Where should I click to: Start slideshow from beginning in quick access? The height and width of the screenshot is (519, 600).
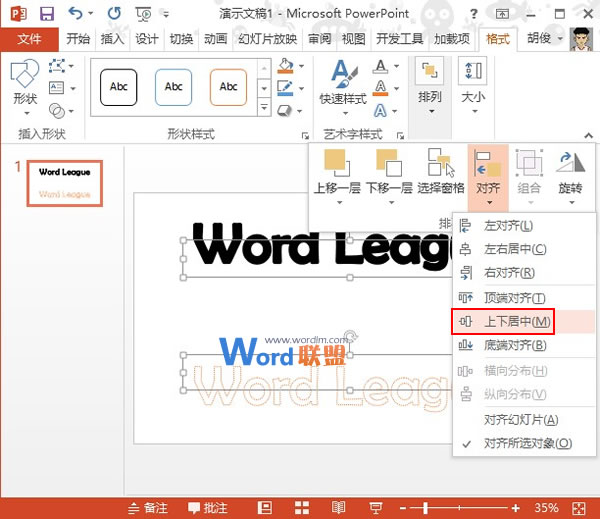tap(143, 14)
